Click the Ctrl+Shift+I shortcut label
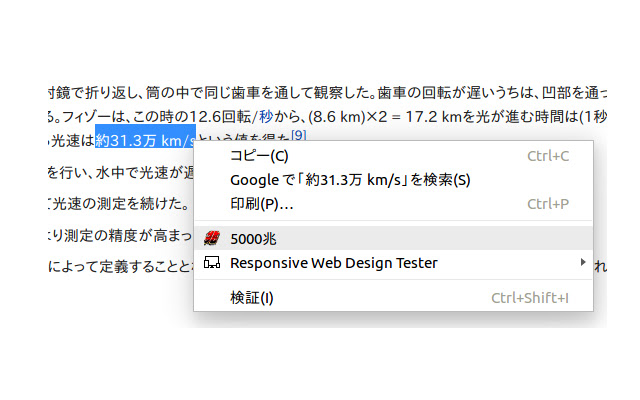Viewport: 640px width, 400px height. point(530,298)
